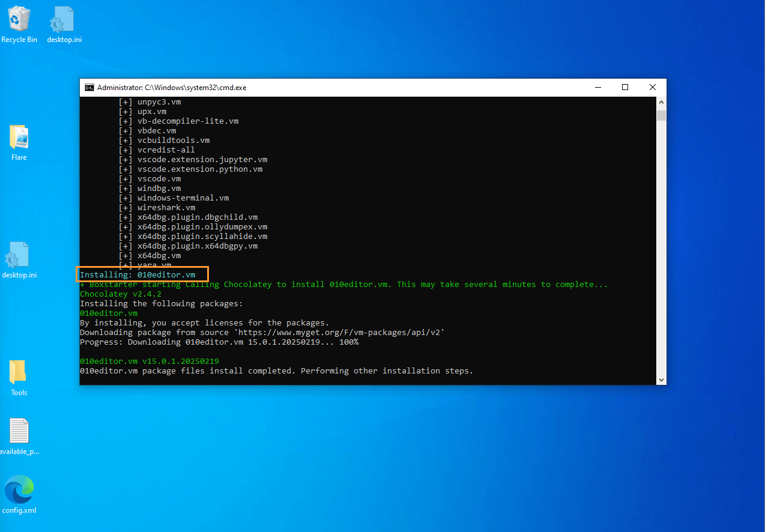765x532 pixels.
Task: Click the line "[+] vscode.vm"
Action: point(150,179)
